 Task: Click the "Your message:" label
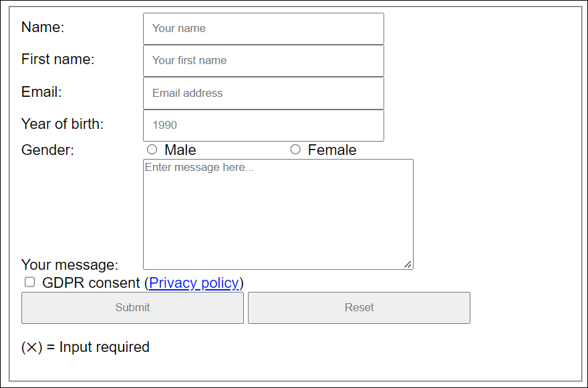pos(69,265)
